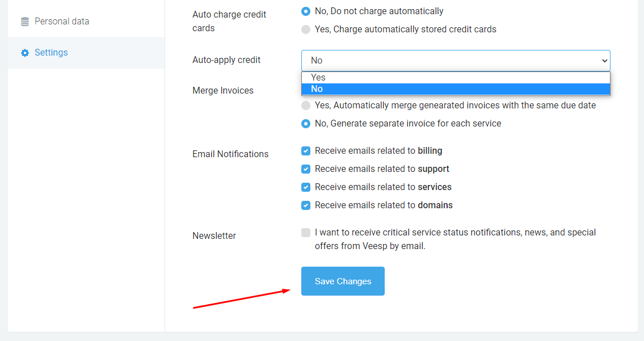Enable the Newsletter subscription checkbox
Screen dimensions: 644x341
pyautogui.click(x=306, y=233)
